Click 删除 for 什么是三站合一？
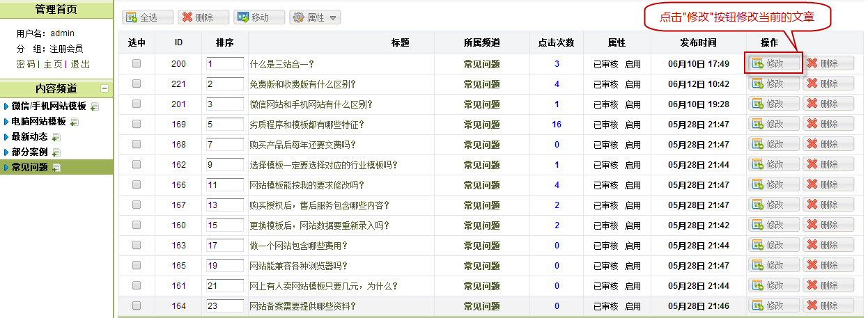The width and height of the screenshot is (868, 318). click(x=828, y=63)
